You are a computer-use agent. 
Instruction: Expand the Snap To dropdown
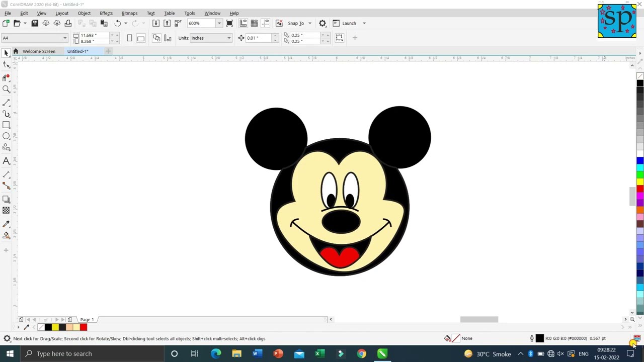coord(309,23)
